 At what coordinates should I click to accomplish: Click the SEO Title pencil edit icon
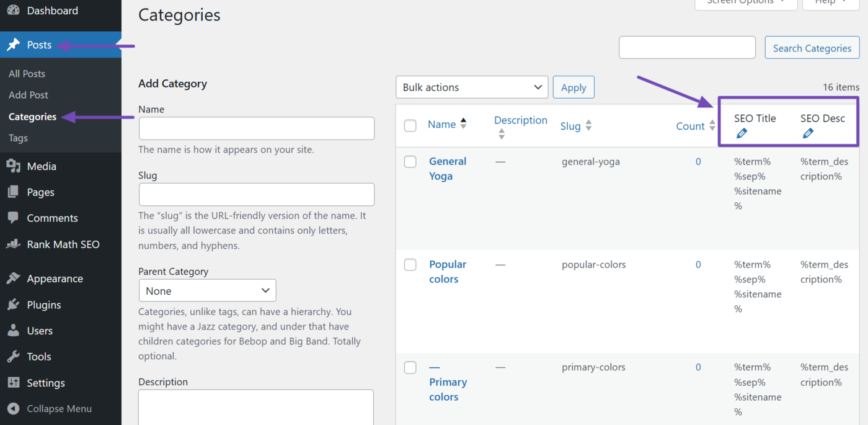tap(742, 133)
